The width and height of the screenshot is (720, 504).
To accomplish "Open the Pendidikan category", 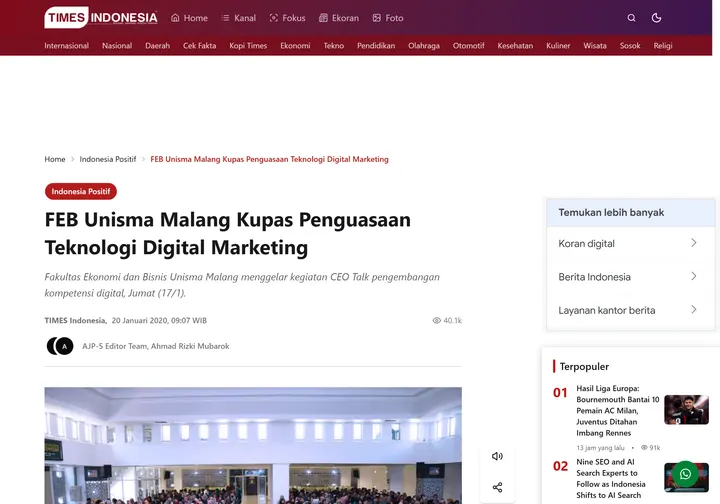I will coord(376,45).
